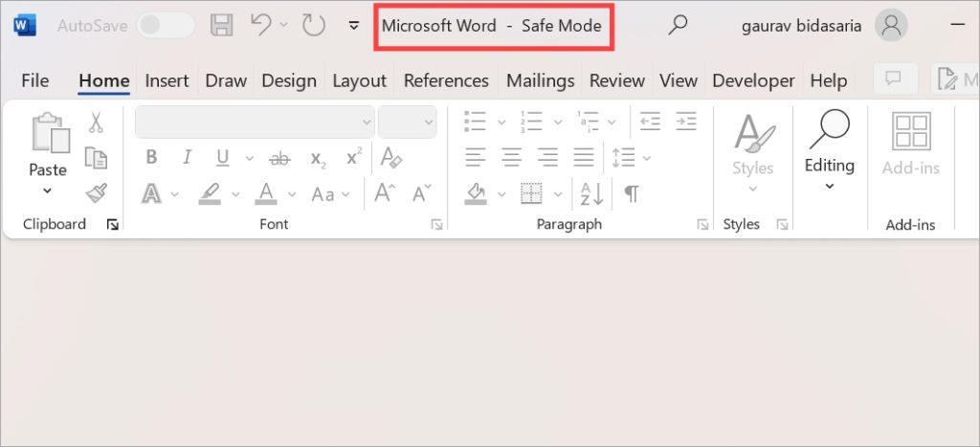Click the Undo arrow icon

260,25
